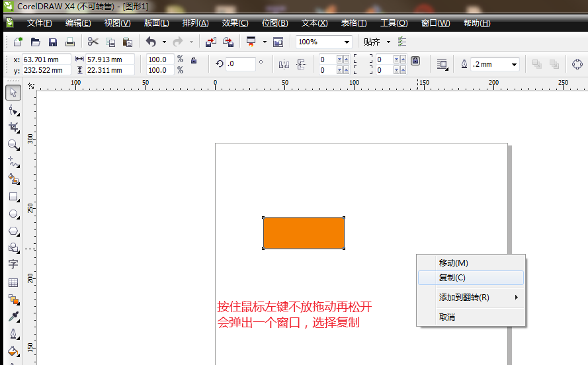Open the 贴齐 snap dropdown

(388, 42)
